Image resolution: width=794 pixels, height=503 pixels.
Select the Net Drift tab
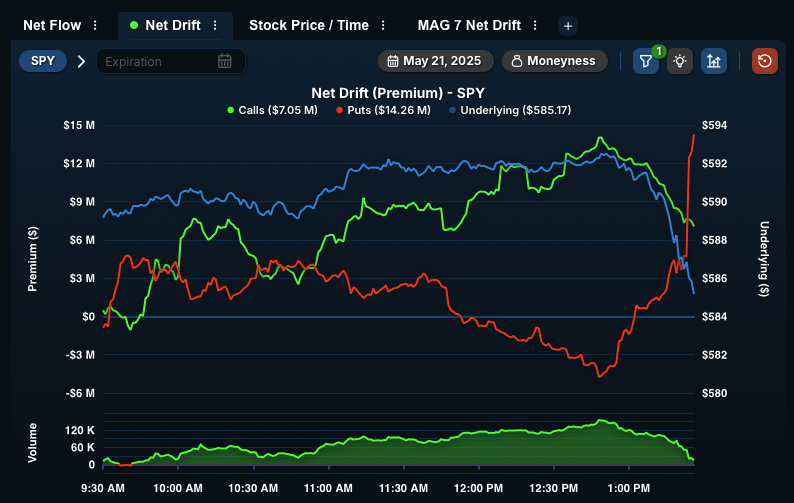tap(173, 25)
